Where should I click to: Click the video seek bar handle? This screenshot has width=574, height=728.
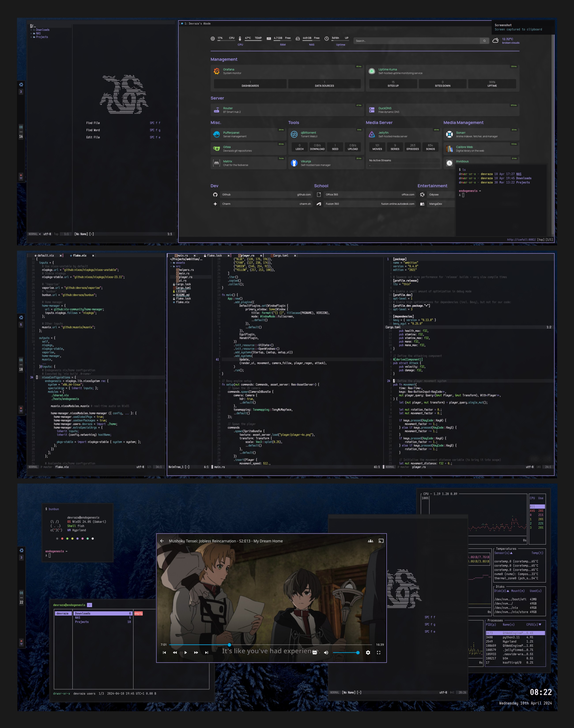(x=230, y=645)
